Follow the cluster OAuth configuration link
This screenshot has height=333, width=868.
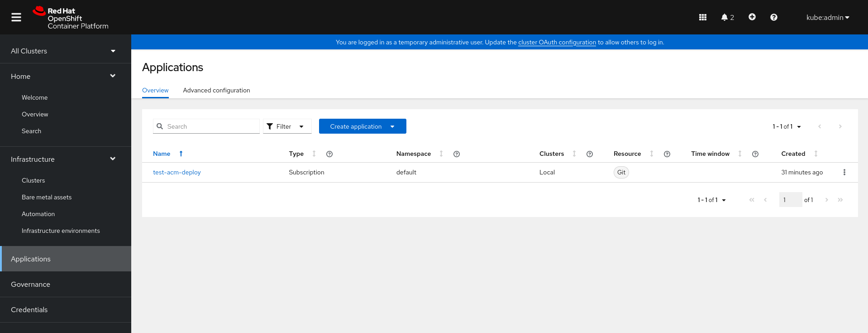tap(557, 42)
